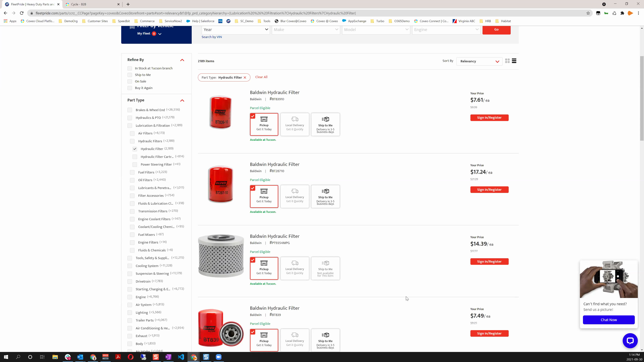The height and width of the screenshot is (362, 644).
Task: Open the Zoom app from the taskbar
Action: pos(219,357)
